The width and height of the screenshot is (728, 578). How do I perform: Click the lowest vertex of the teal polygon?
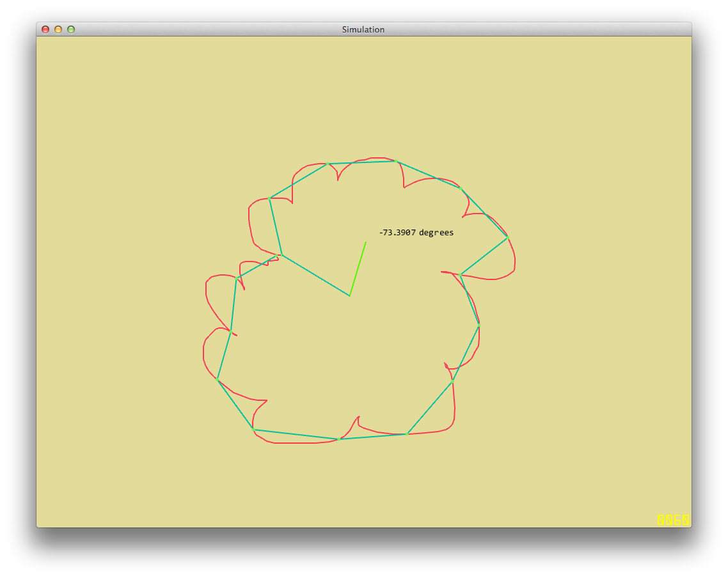tap(338, 439)
